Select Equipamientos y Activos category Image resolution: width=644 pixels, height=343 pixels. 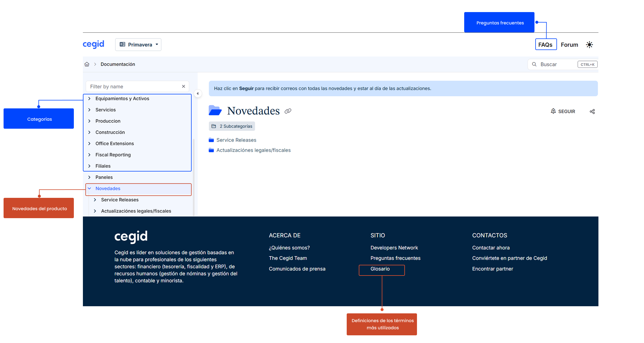(x=122, y=99)
